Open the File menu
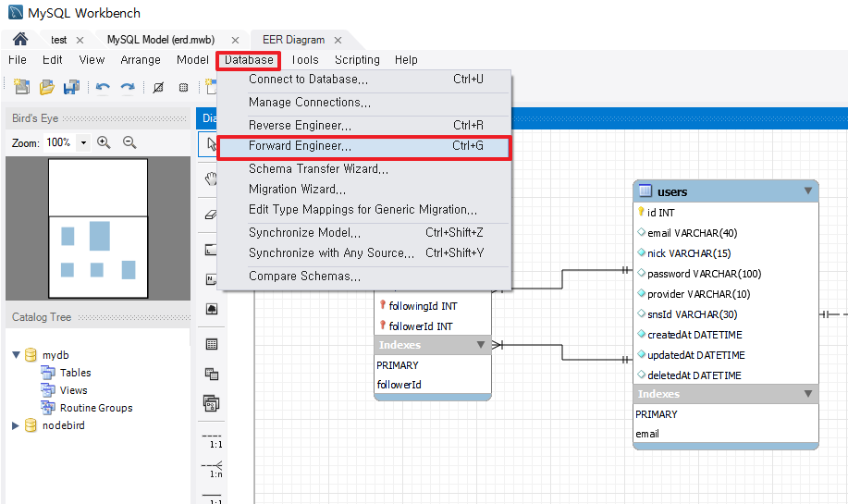Viewport: 848px width, 504px height. (18, 60)
